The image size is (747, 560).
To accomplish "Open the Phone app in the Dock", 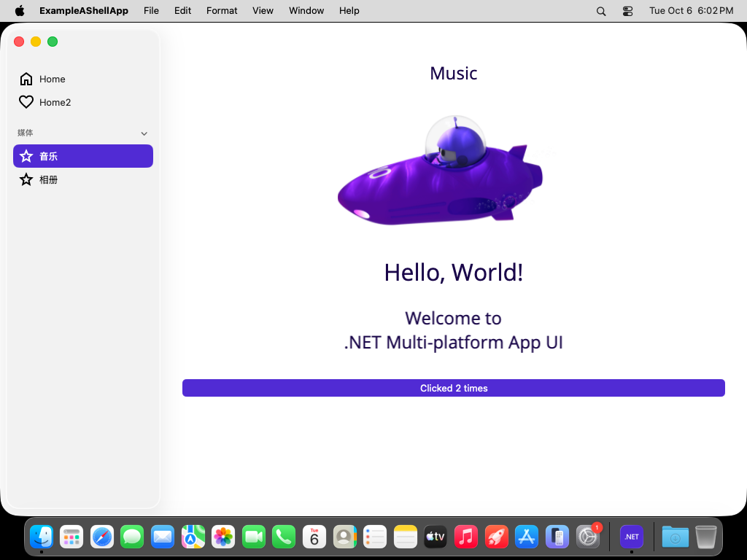I will [x=284, y=537].
